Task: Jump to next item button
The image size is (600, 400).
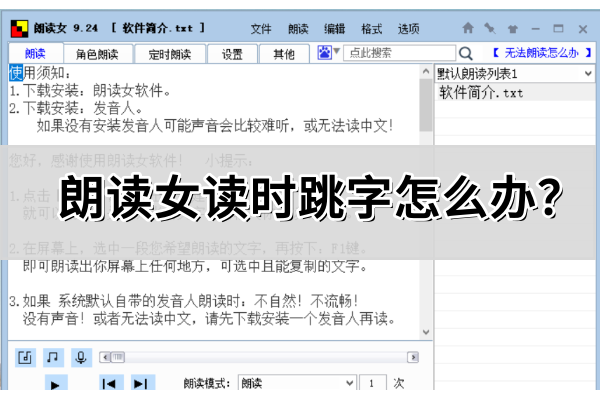Action: coord(143,383)
